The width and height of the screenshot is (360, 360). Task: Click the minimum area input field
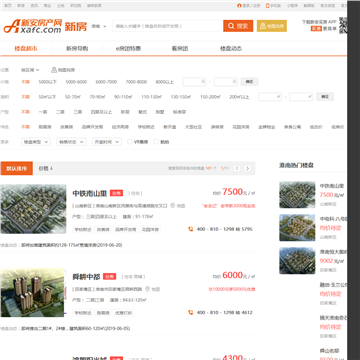pos(270,97)
